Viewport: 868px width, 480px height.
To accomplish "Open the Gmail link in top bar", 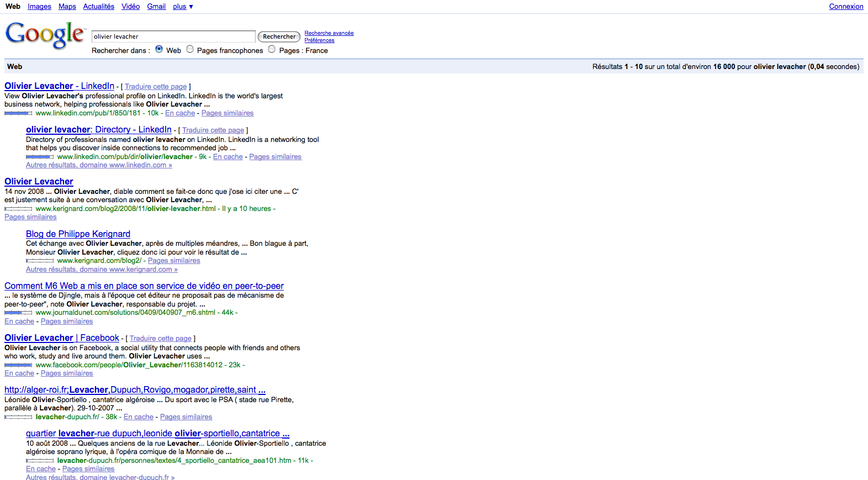I will coord(156,7).
